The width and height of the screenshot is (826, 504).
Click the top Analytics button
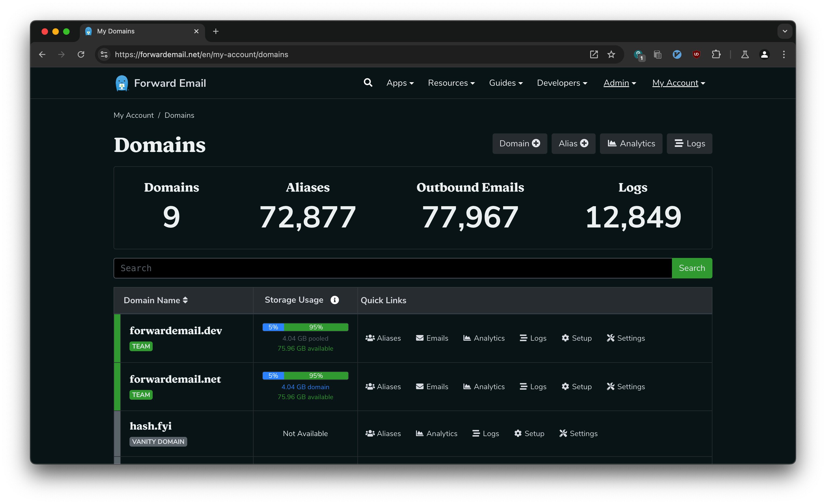(x=631, y=143)
